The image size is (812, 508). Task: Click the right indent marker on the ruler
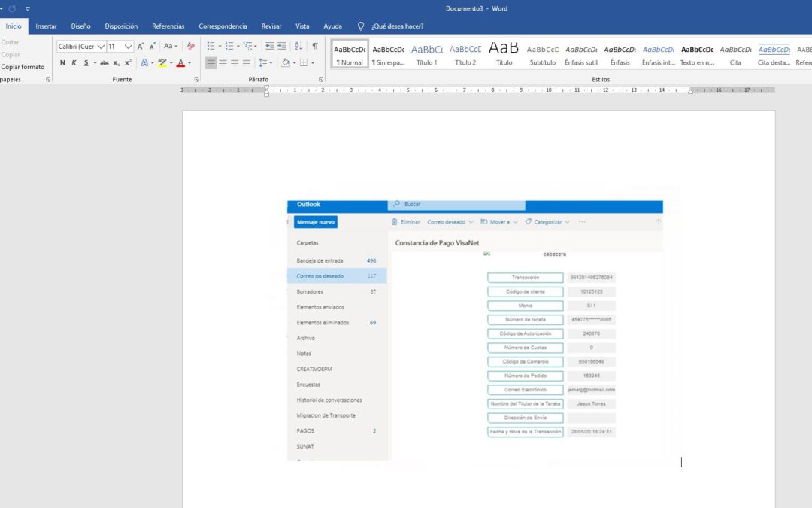(x=690, y=91)
